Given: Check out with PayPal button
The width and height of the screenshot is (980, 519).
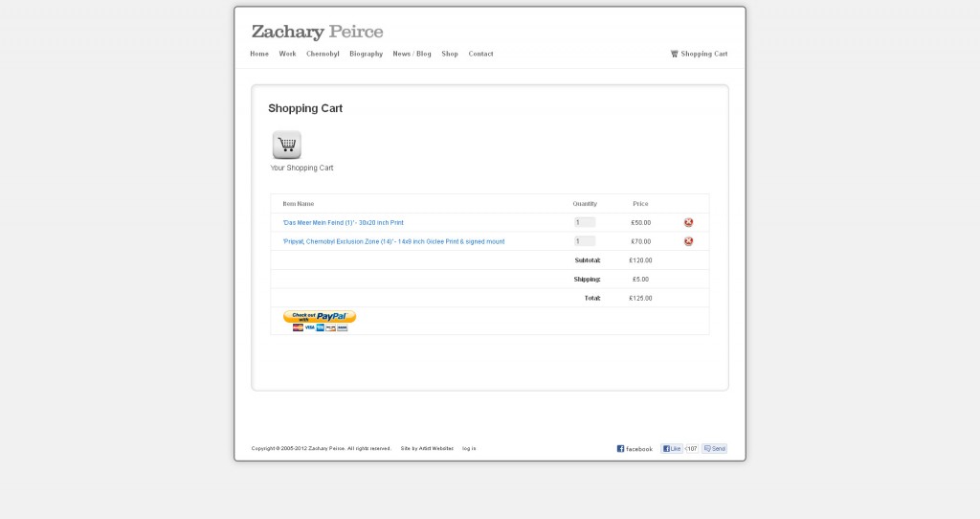Looking at the screenshot, I should [320, 321].
